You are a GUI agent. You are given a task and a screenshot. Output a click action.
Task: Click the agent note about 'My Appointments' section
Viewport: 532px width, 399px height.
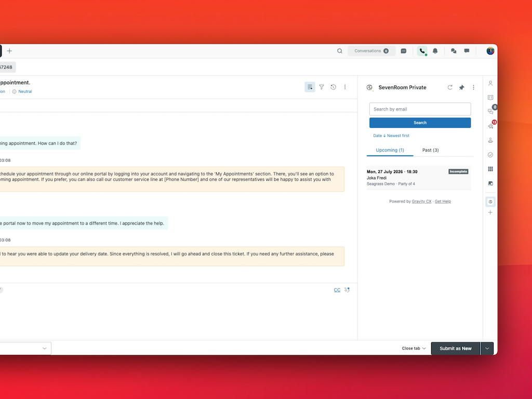click(172, 179)
